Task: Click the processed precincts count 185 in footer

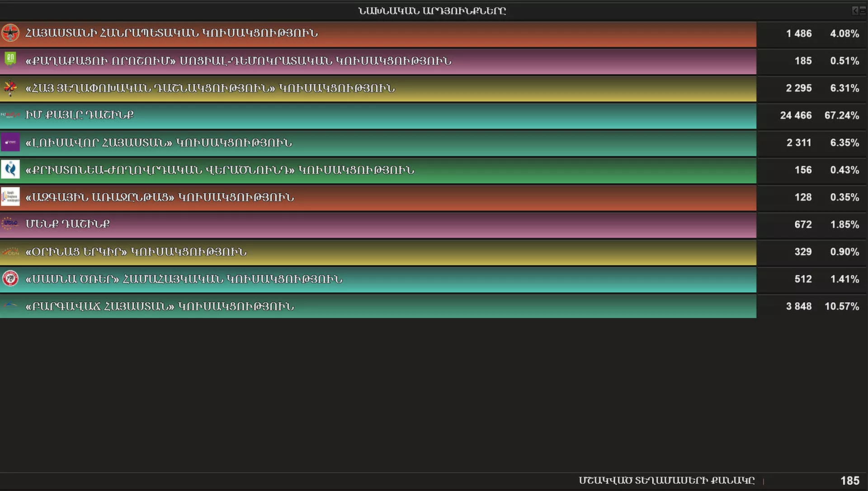Action: [850, 481]
